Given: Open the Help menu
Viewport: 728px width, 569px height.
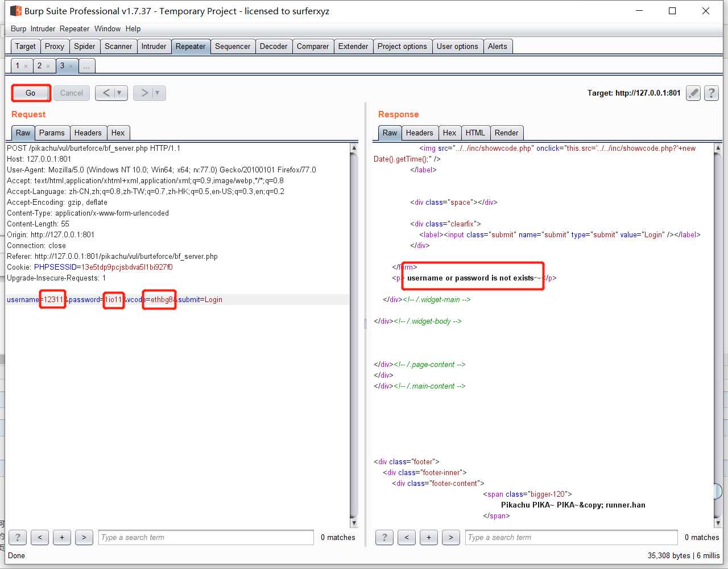Looking at the screenshot, I should [133, 28].
